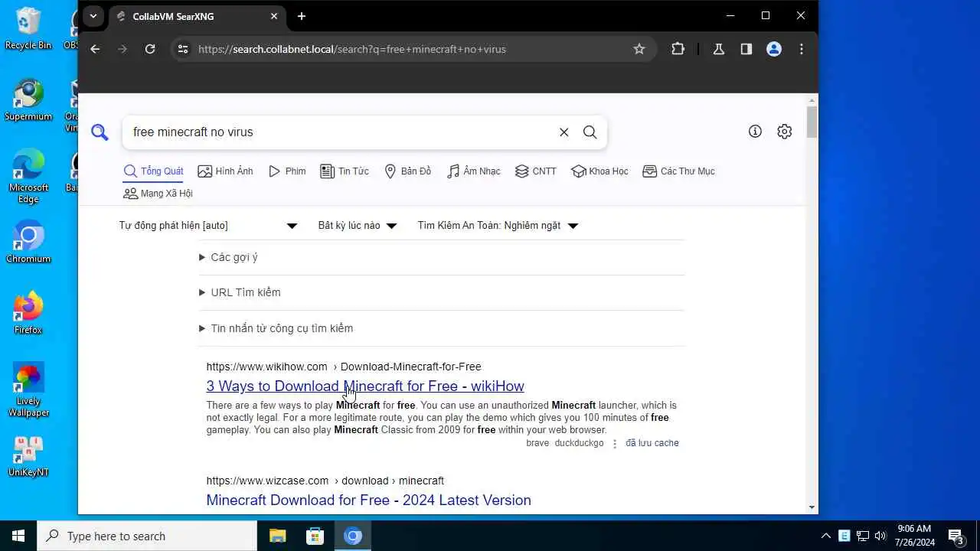The height and width of the screenshot is (551, 980).
Task: Switch to the Hình Ảnh tab
Action: pos(225,171)
